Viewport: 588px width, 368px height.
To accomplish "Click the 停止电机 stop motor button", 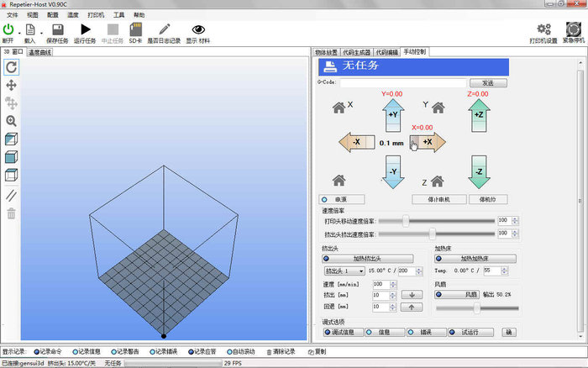I will pos(433,200).
